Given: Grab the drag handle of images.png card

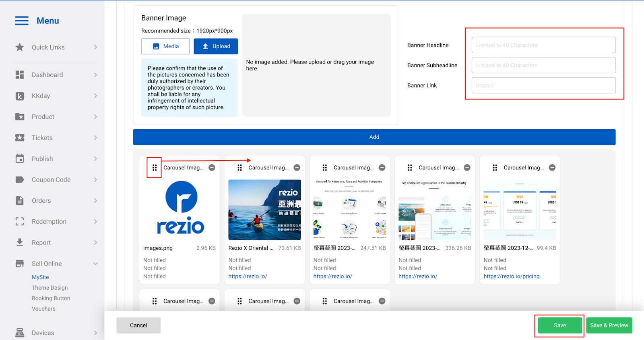Looking at the screenshot, I should click(x=155, y=167).
